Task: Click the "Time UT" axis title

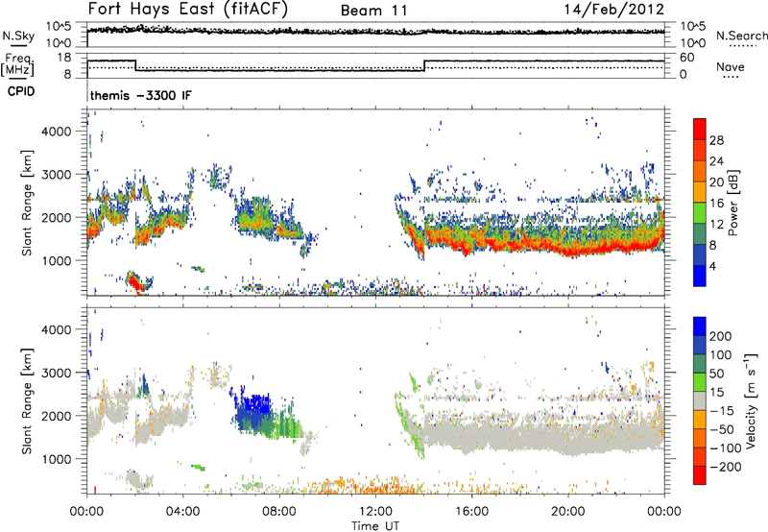Action: click(375, 526)
